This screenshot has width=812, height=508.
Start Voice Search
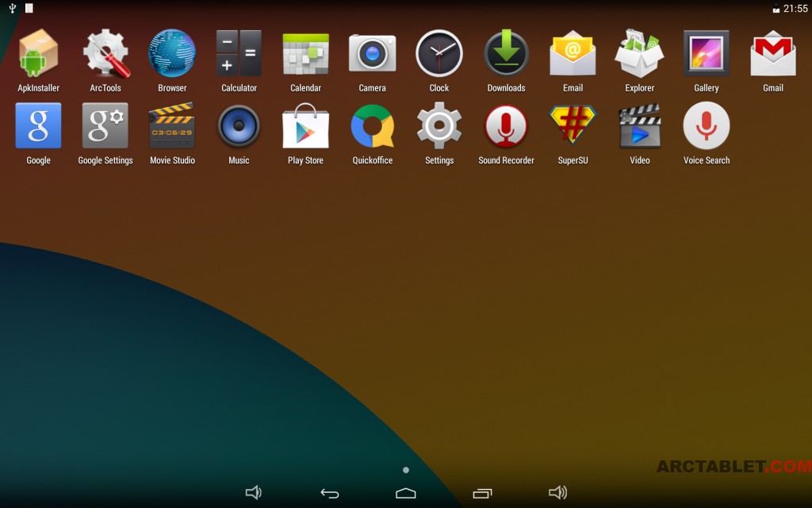point(707,126)
